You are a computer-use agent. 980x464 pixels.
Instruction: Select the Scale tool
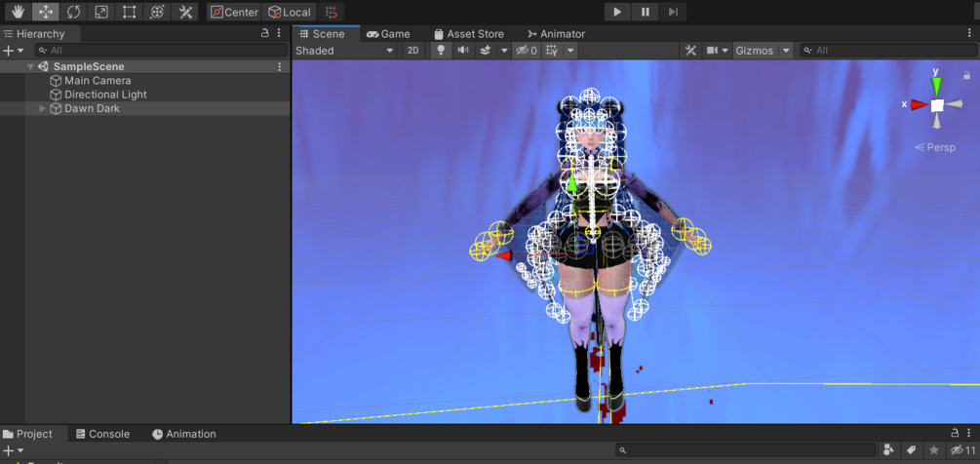tap(101, 12)
